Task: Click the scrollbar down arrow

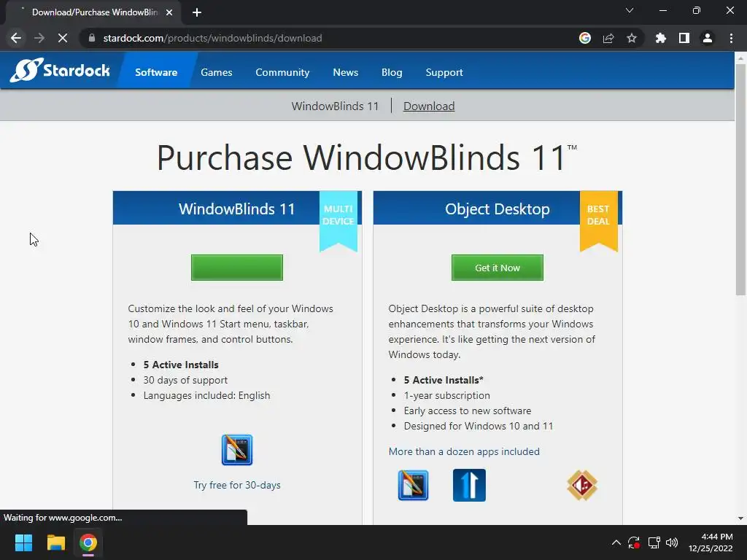Action: click(740, 518)
